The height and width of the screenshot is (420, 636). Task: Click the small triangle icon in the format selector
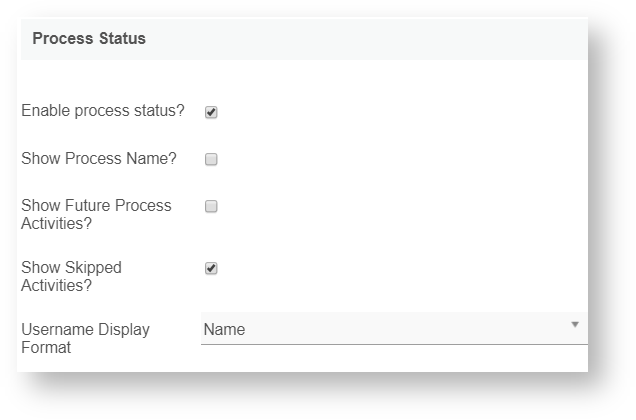pos(575,325)
